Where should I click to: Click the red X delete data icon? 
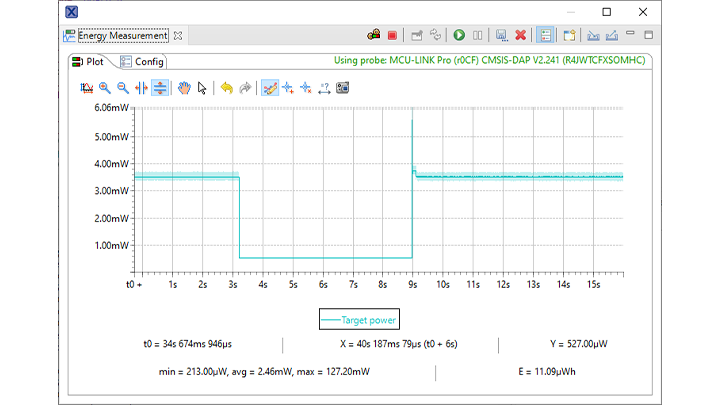tap(521, 35)
